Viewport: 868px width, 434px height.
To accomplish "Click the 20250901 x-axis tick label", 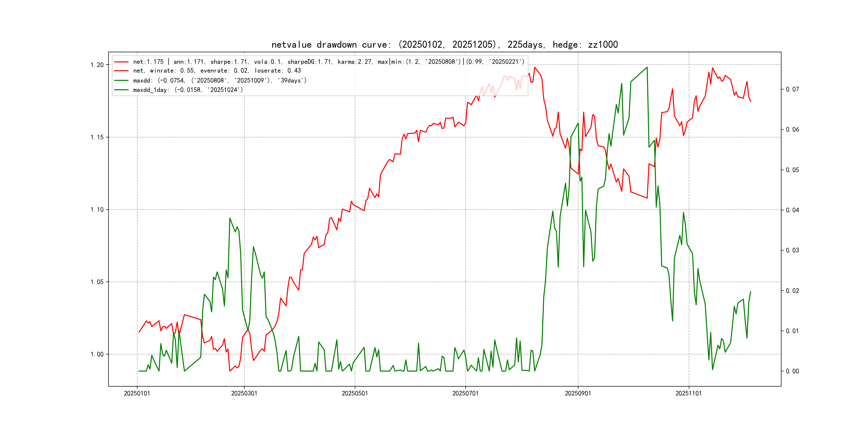I will [x=578, y=393].
